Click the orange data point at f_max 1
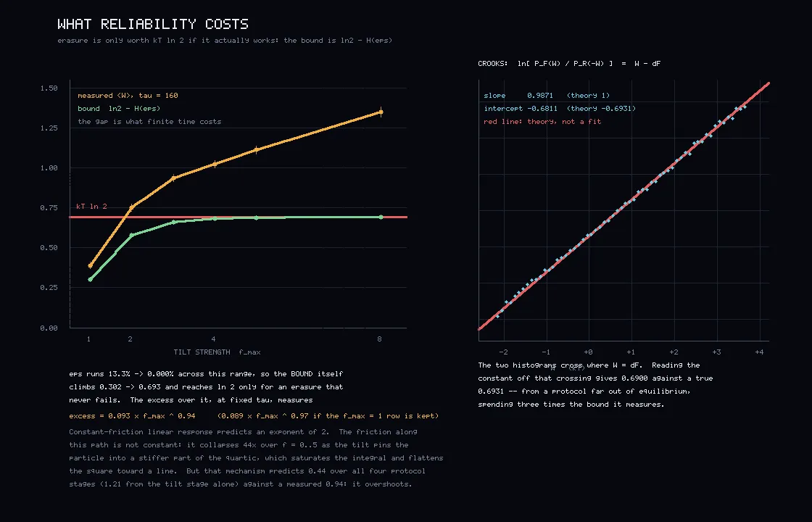The height and width of the screenshot is (522, 812). tap(91, 265)
